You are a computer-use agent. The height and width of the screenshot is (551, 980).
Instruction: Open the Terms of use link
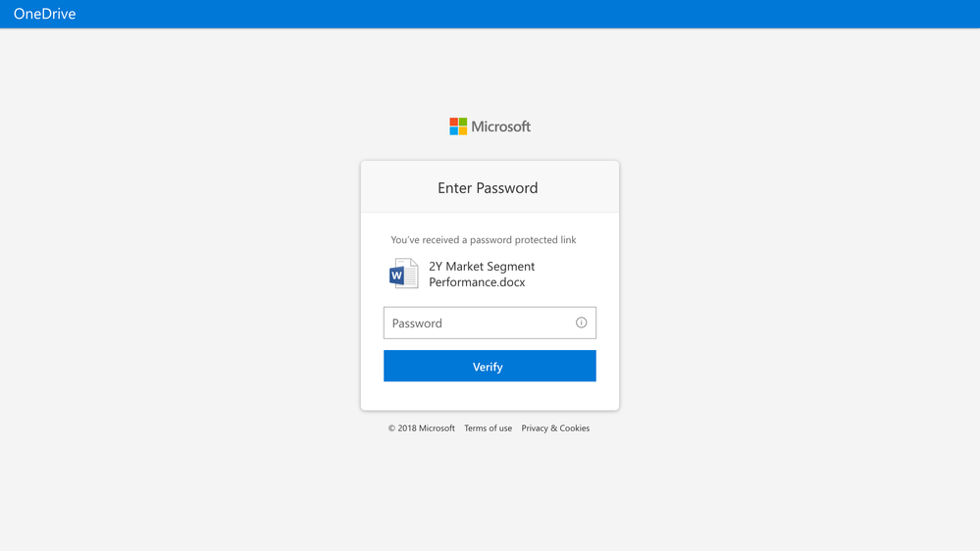(488, 428)
